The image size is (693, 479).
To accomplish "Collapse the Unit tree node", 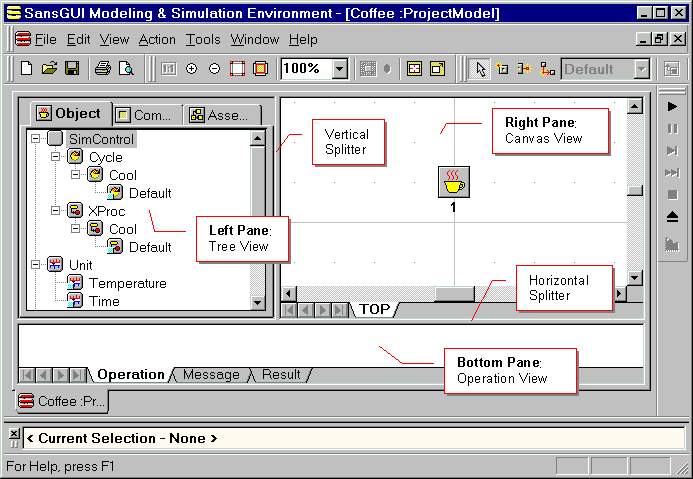I will tap(37, 265).
